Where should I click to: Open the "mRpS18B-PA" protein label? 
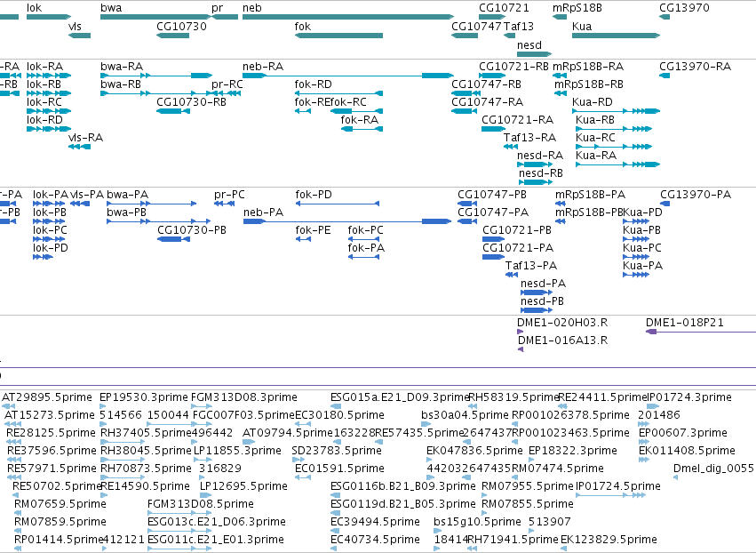(591, 195)
